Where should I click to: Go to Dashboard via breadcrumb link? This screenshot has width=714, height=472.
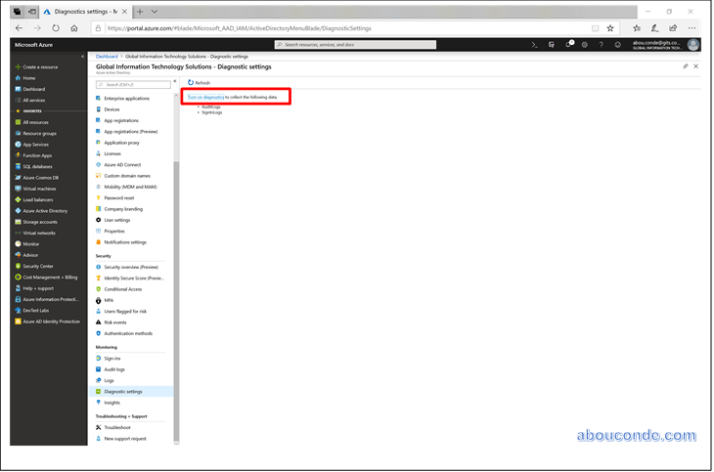(106, 57)
